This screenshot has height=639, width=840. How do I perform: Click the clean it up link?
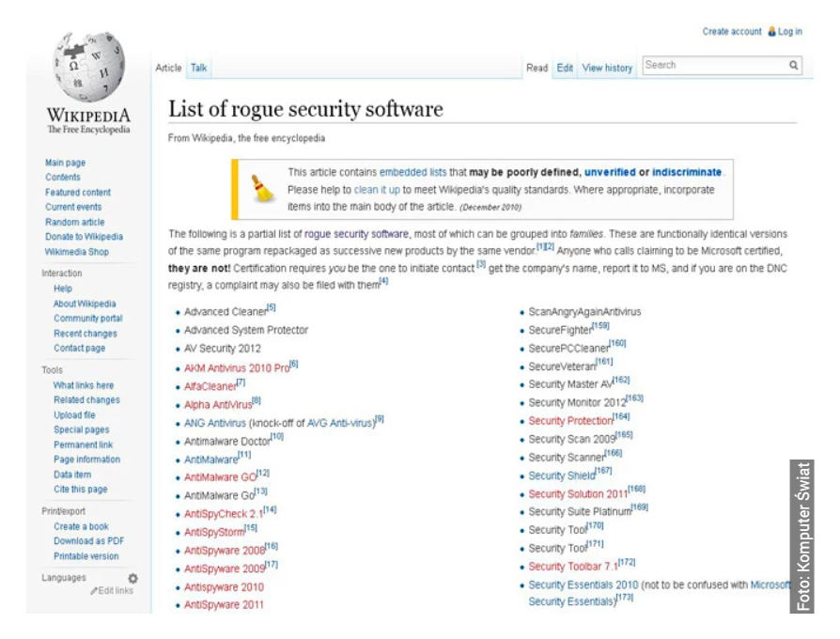pyautogui.click(x=377, y=190)
